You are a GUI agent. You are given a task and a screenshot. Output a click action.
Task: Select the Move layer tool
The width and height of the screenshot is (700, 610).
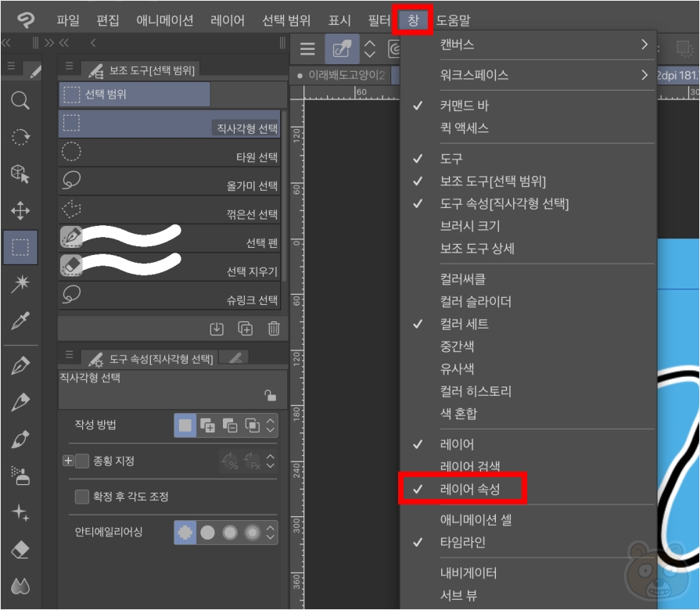pos(20,210)
